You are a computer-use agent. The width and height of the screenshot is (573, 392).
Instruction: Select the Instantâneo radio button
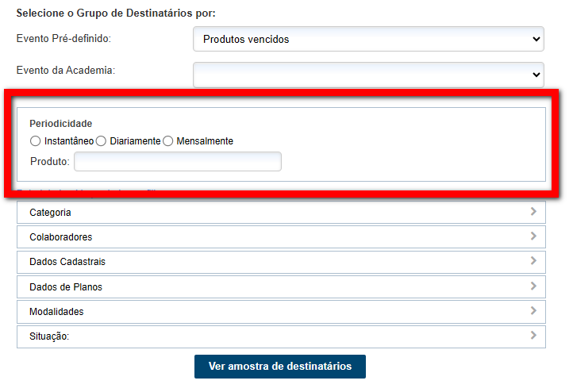(x=35, y=141)
